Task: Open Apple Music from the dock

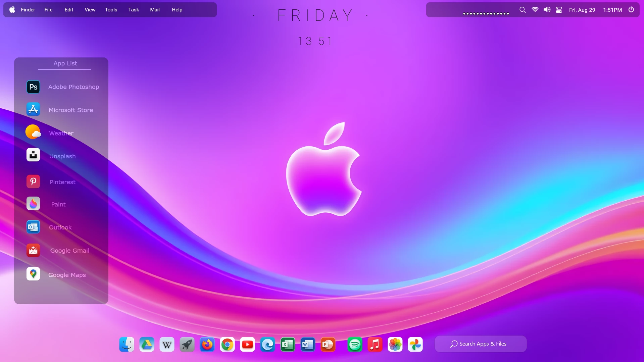Action: [x=375, y=344]
